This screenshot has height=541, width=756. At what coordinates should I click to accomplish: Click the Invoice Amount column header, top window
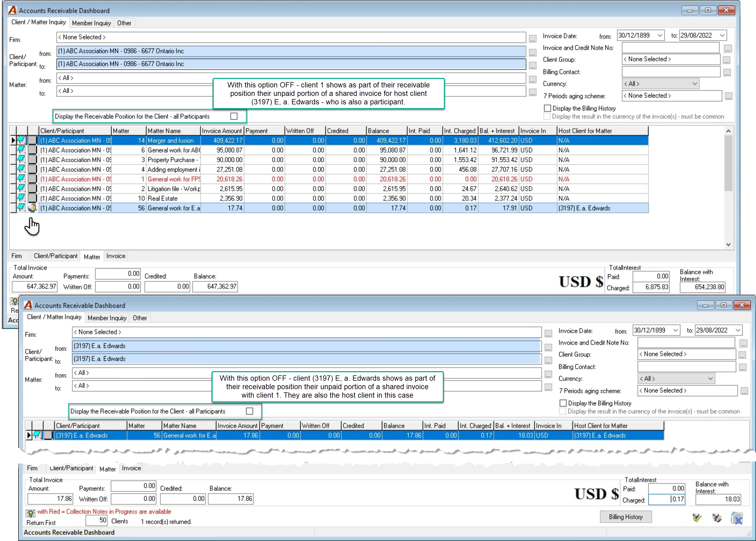coord(222,131)
